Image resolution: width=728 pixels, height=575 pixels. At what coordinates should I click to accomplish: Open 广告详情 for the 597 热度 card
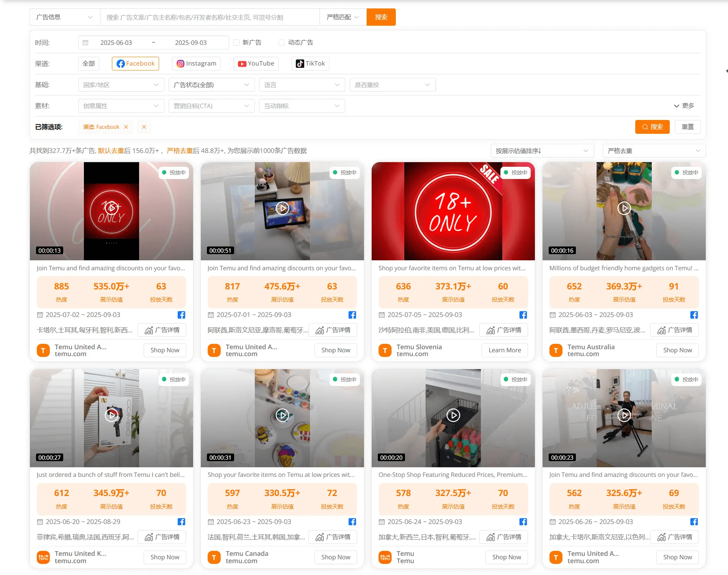(x=333, y=537)
